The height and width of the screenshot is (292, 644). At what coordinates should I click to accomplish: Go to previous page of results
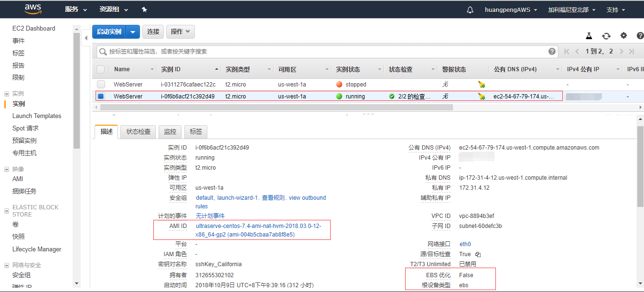[x=577, y=52]
